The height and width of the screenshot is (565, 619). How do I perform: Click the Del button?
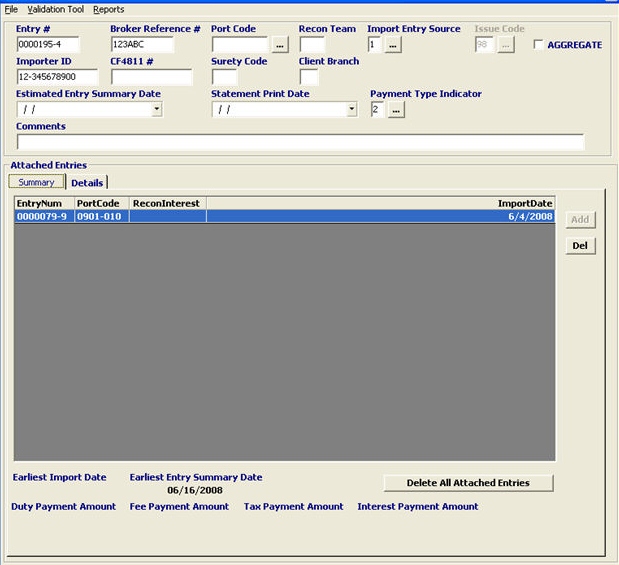click(580, 246)
